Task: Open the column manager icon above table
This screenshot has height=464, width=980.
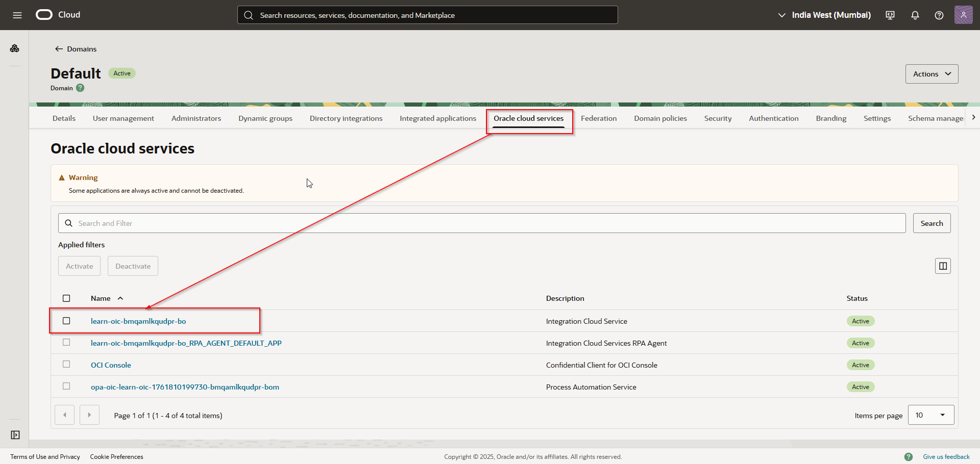Action: coord(943,266)
